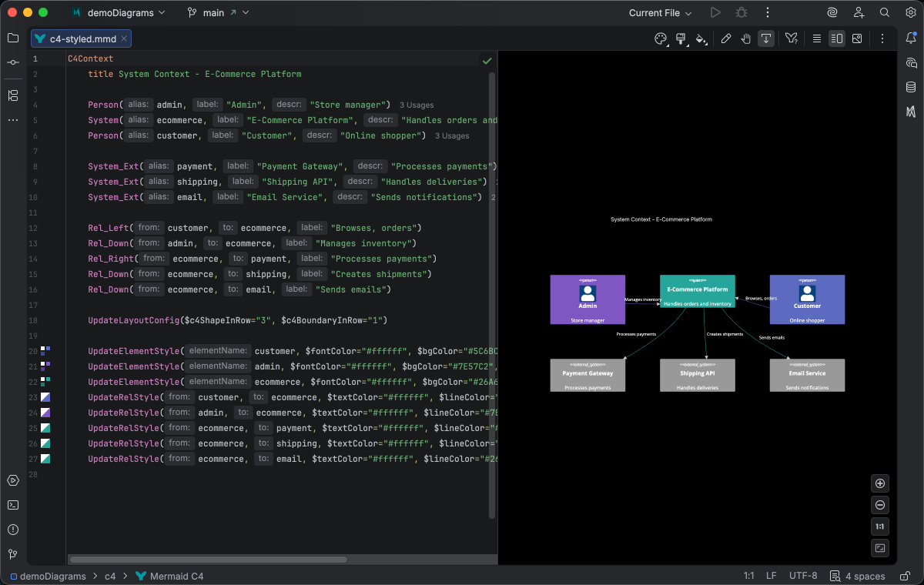Click the green inspection checkmark in editor
Screen dimensions: 924x585
(487, 60)
